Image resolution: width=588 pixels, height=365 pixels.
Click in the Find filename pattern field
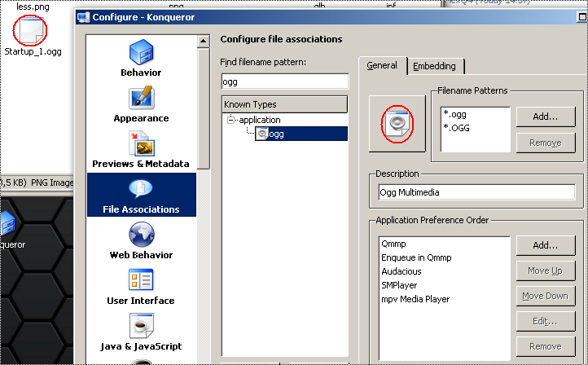pos(284,81)
